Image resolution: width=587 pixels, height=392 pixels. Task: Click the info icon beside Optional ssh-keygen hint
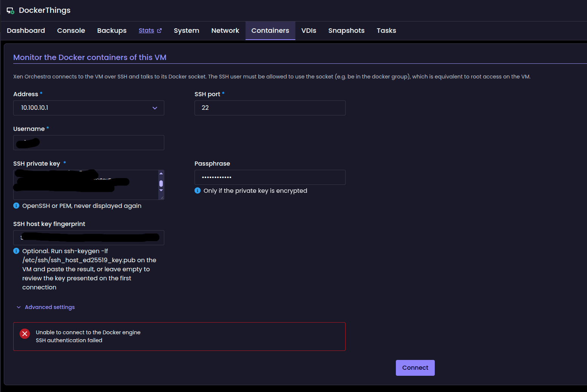tap(16, 251)
